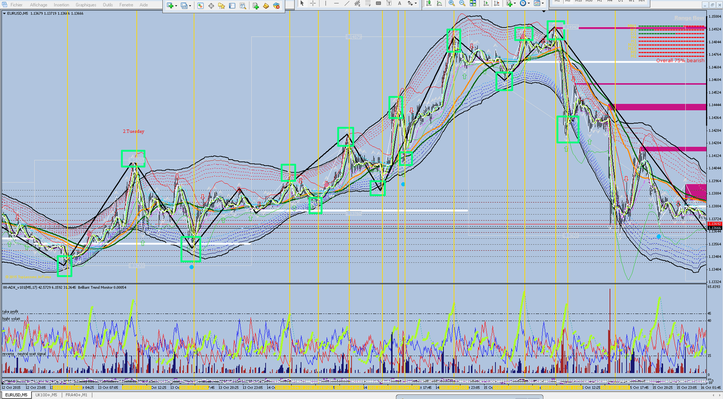Click the New Order icon

pos(255,6)
